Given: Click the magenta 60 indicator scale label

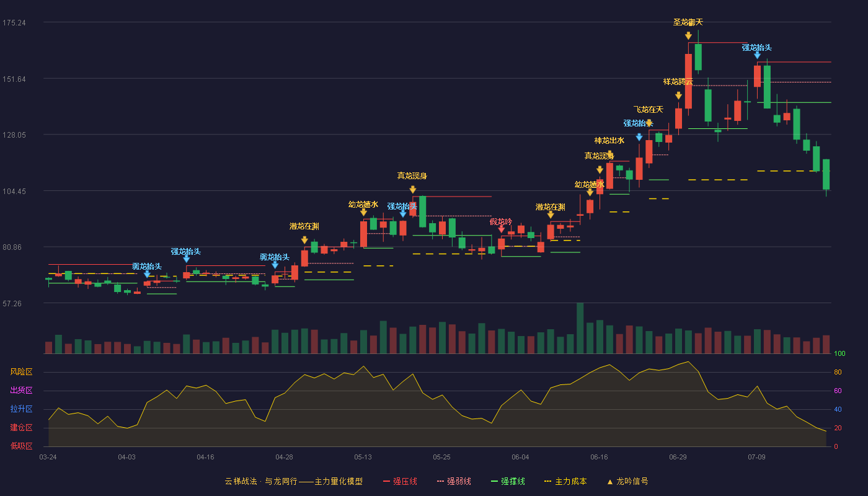Looking at the screenshot, I should pos(838,391).
